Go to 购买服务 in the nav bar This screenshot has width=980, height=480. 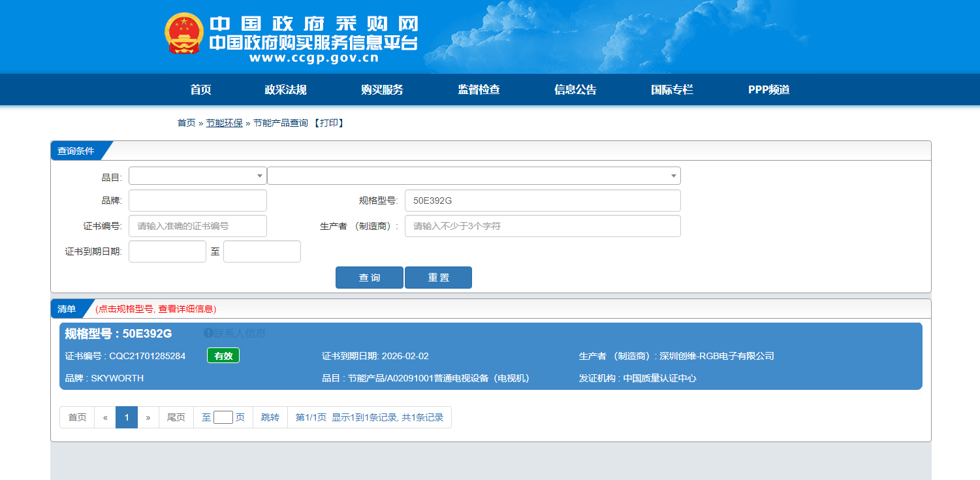click(382, 90)
